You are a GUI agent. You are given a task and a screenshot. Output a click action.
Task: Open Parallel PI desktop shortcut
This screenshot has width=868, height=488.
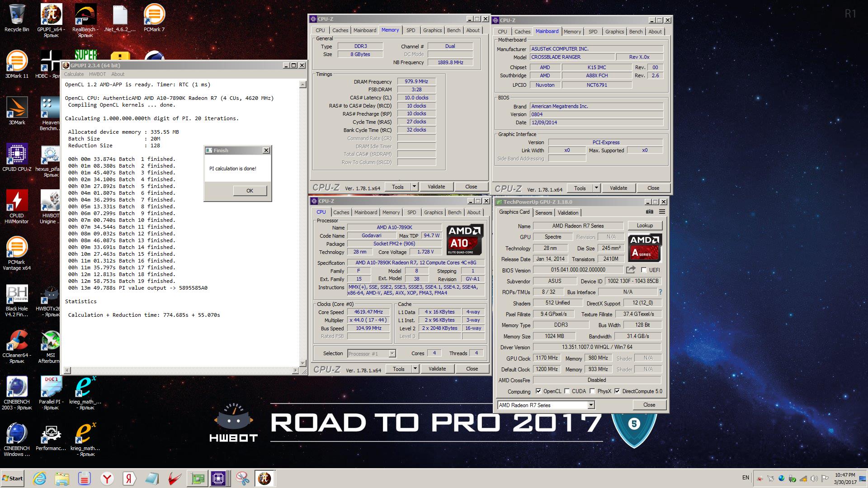pyautogui.click(x=51, y=393)
